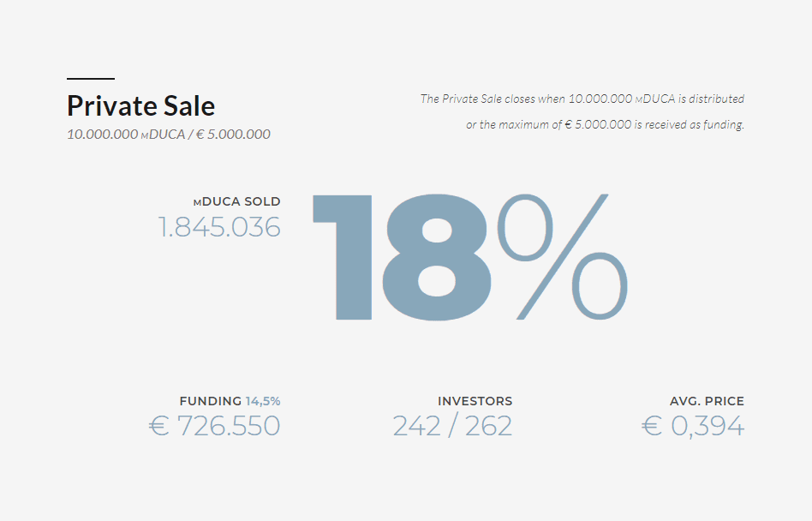Select the € 0,394 average price
Viewport: 812px width, 521px height.
(693, 426)
